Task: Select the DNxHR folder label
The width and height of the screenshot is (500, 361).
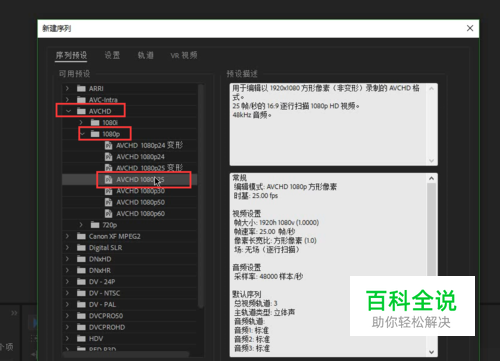Action: click(x=100, y=270)
